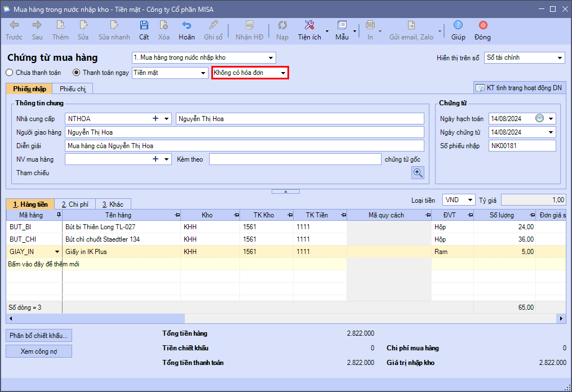Open Giúp help icon
The width and height of the screenshot is (572, 392).
point(458,26)
